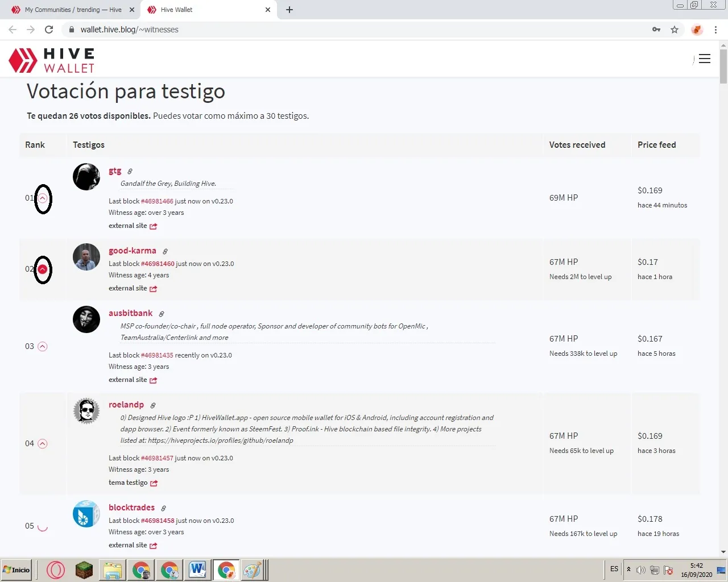Click the volume icon in system tray

pos(641,570)
